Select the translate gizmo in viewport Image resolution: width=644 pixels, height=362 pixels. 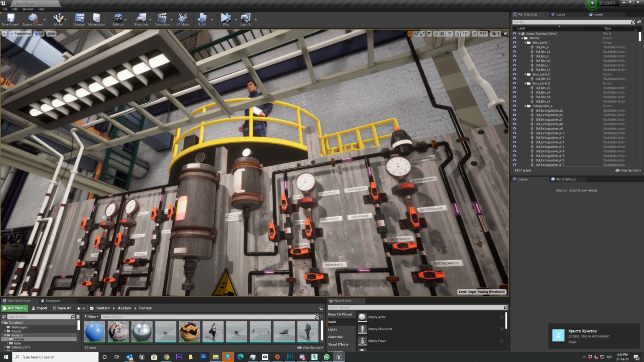(410, 34)
